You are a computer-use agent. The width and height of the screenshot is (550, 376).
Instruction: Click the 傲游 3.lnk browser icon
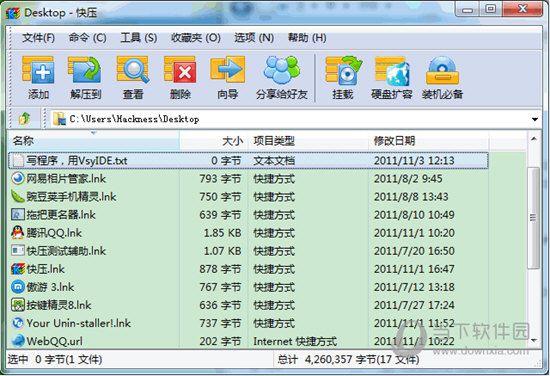pyautogui.click(x=18, y=287)
